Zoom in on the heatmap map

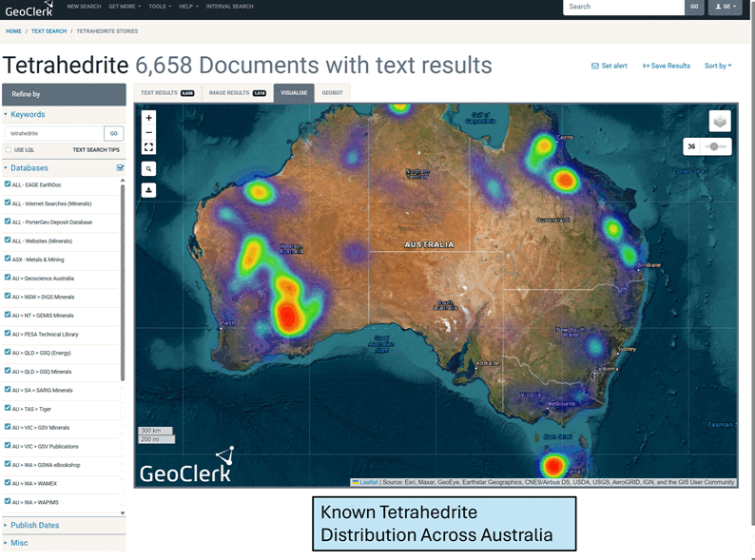[x=149, y=118]
